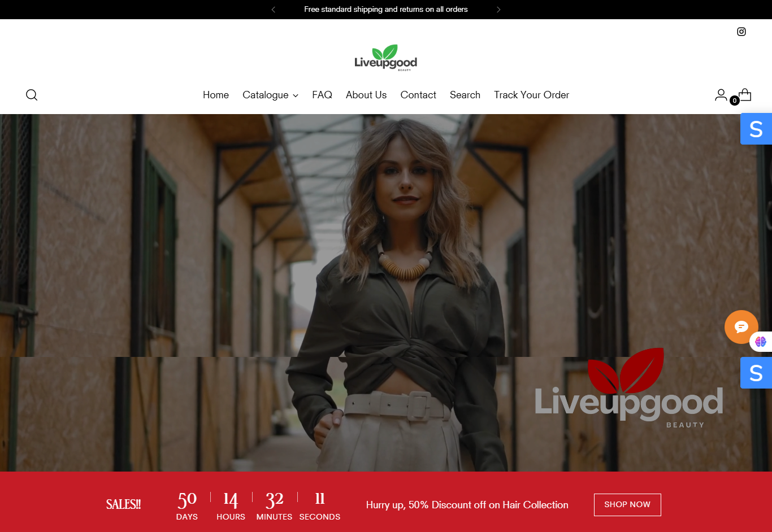This screenshot has width=772, height=532.
Task: Expand the Catalogue dropdown menu
Action: (x=270, y=95)
